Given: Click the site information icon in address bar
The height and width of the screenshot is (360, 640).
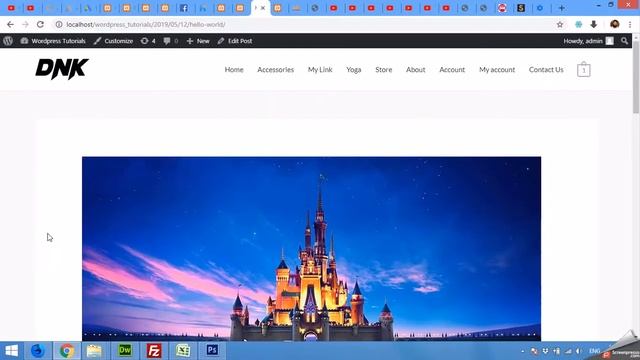Looking at the screenshot, I should point(59,24).
